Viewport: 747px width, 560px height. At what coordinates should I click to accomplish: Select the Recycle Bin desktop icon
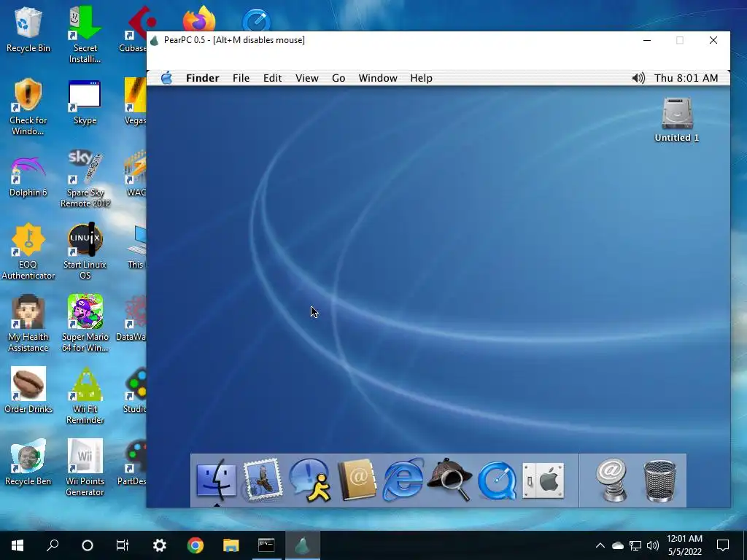click(28, 29)
